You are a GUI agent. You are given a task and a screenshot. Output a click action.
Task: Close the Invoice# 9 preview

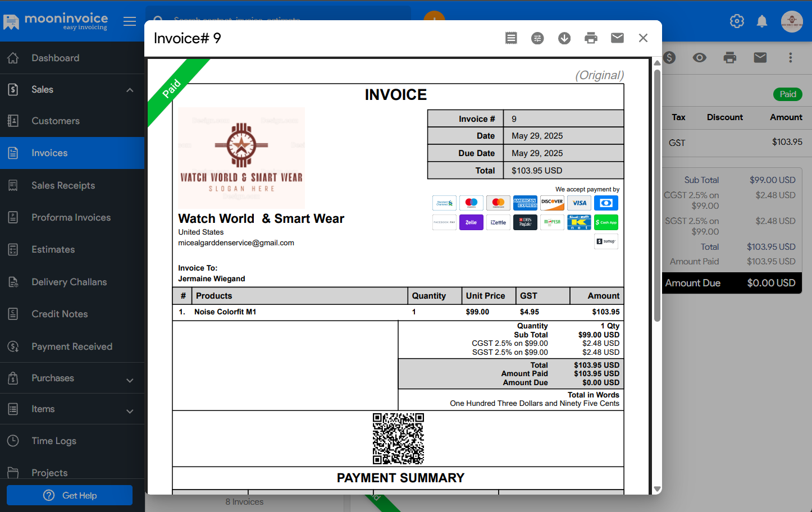coord(643,38)
